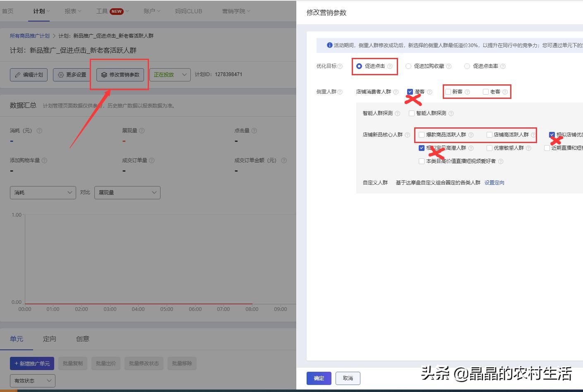Open the help icon beside 消耗（元）
The image size is (583, 392).
pos(39,130)
